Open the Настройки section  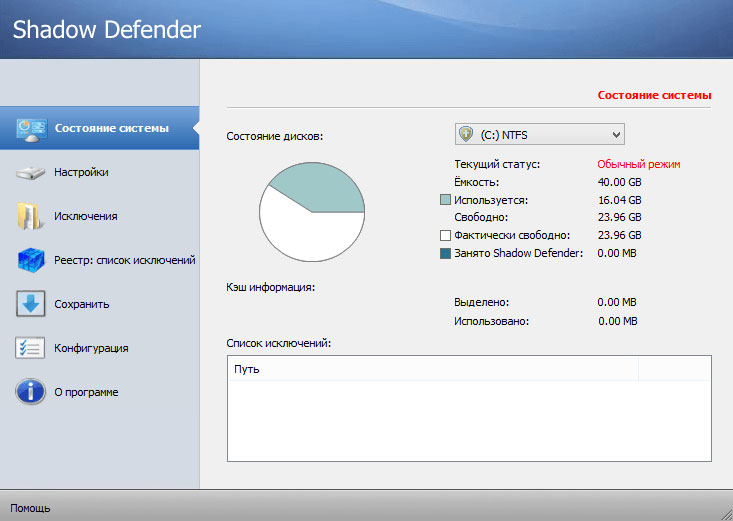(x=100, y=172)
